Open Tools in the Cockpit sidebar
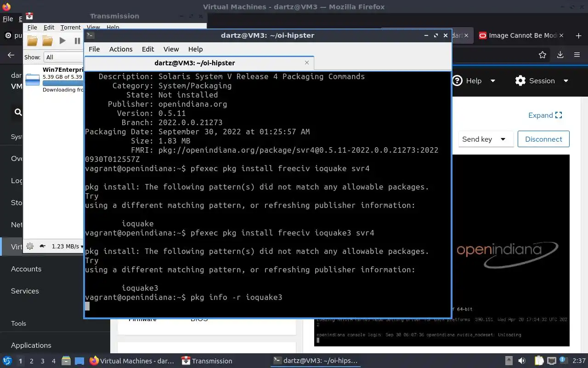 point(18,323)
